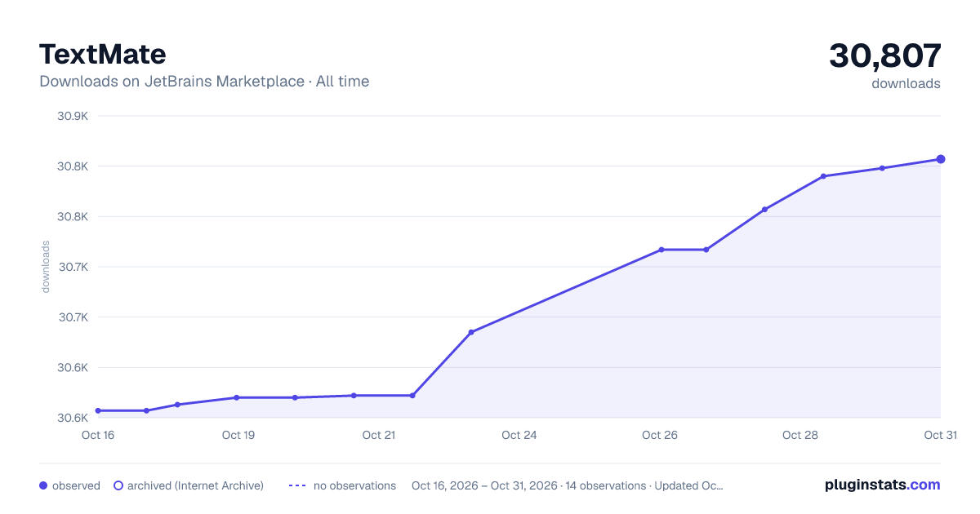Screen dimensions: 980x514
Task: Click the 'no observations' legend label
Action: 354,485
